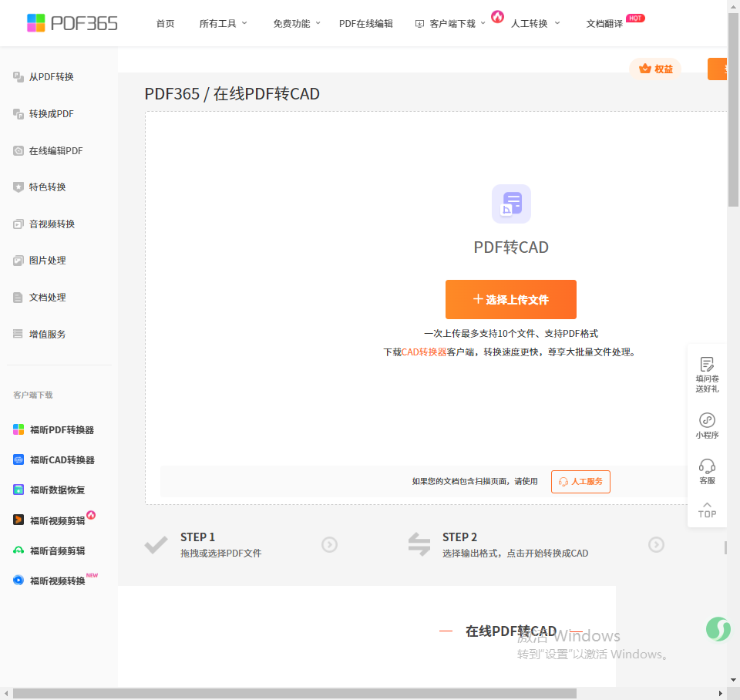Click the STEP 2 swap arrows icon
Image resolution: width=740 pixels, height=700 pixels.
(x=419, y=544)
